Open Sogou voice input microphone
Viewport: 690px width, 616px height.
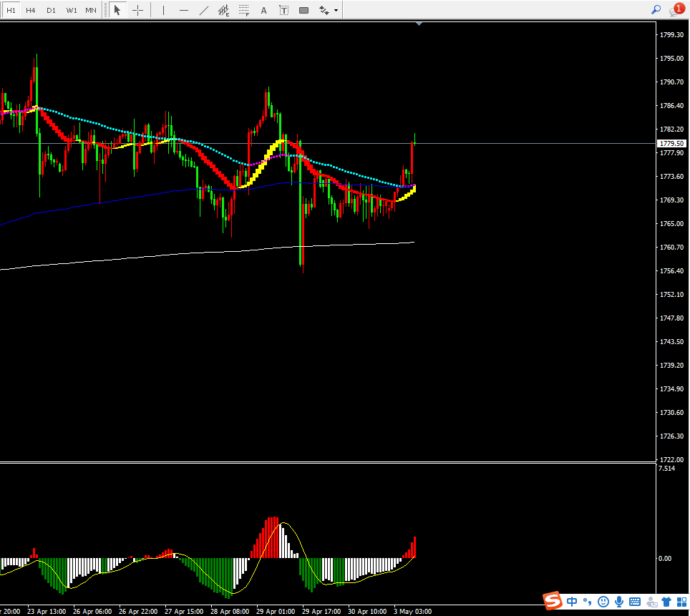[619, 601]
